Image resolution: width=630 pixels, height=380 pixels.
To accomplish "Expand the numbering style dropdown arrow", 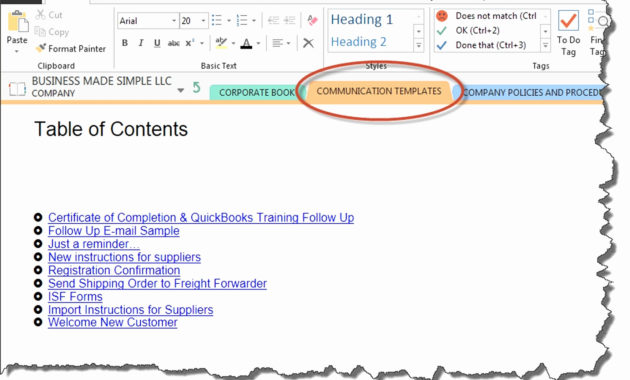I will tap(254, 20).
